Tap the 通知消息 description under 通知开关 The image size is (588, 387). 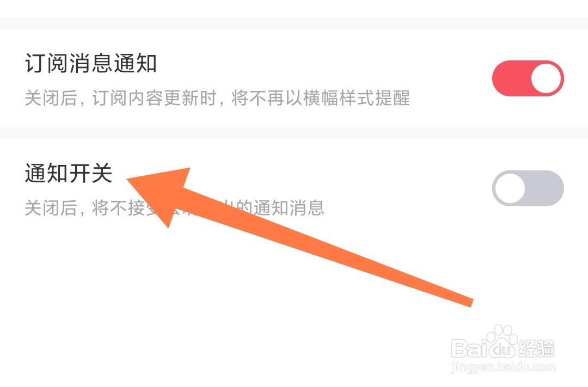289,208
